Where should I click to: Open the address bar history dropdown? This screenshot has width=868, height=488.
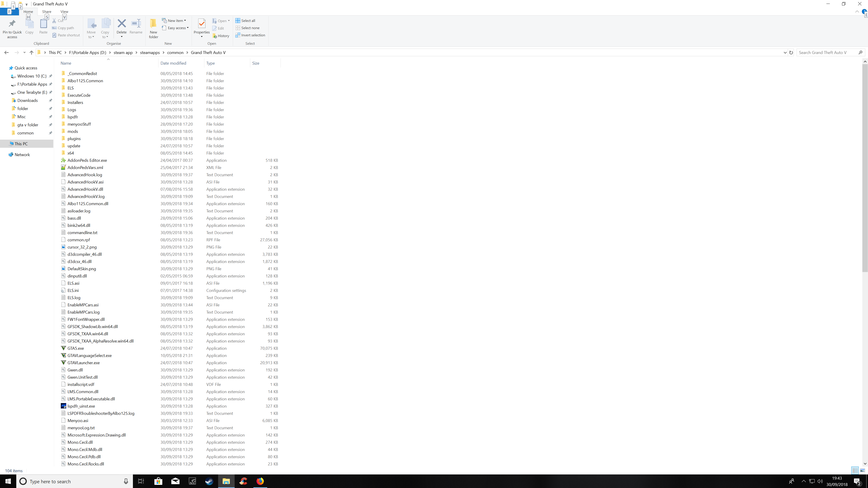785,53
